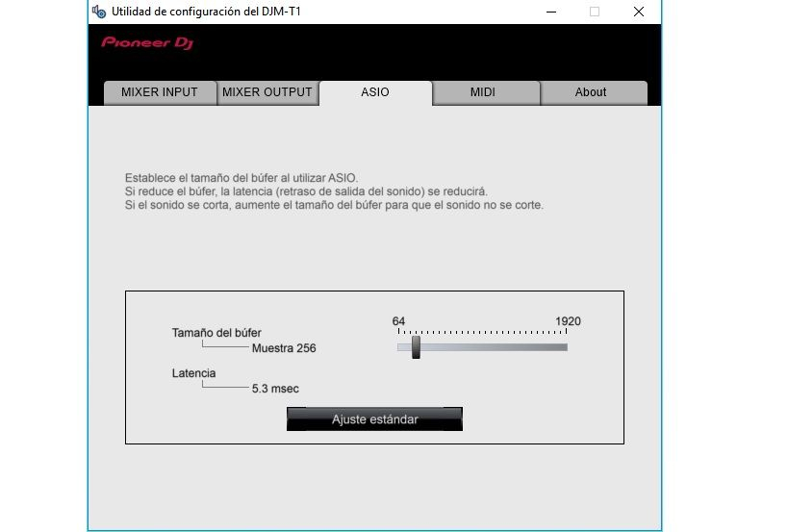The width and height of the screenshot is (788, 532).
Task: Click the text 'Establece el tamaño del búfer al utilizar ASIO.'
Action: [241, 178]
